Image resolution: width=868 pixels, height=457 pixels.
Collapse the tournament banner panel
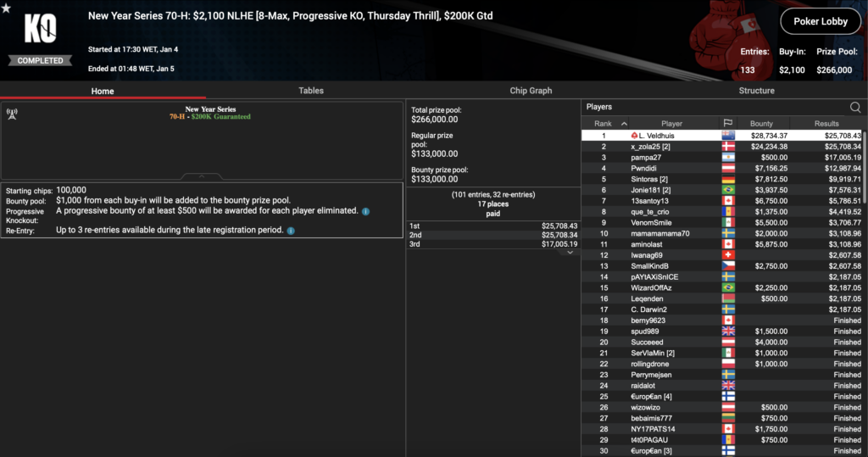pyautogui.click(x=202, y=176)
